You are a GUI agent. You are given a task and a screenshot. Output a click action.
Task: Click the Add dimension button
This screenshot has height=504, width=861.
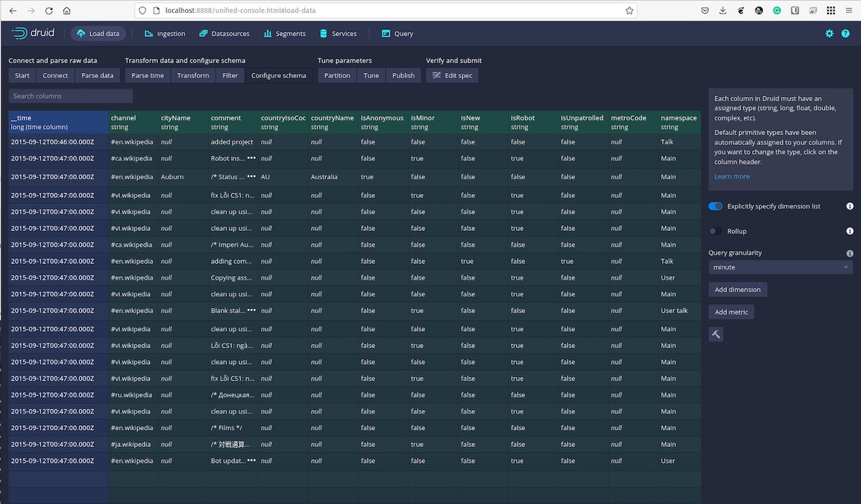pos(738,289)
